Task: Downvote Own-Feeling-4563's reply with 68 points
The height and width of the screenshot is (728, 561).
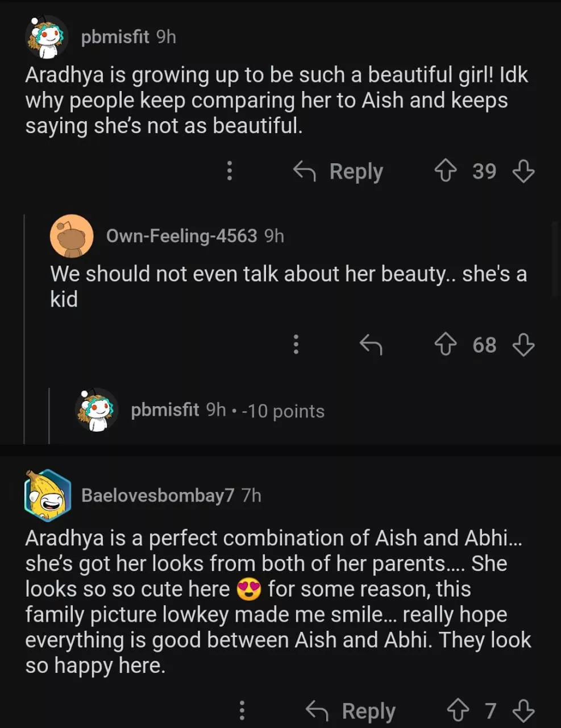Action: (523, 345)
